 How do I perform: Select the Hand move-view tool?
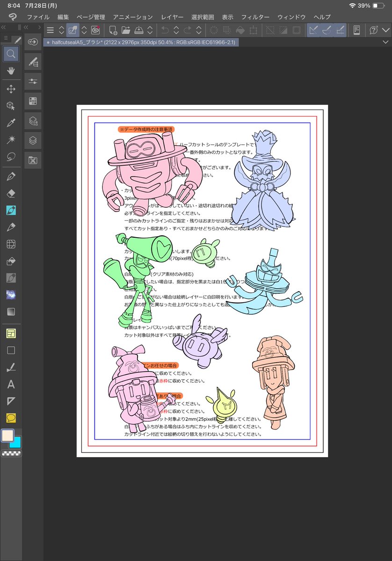[11, 71]
